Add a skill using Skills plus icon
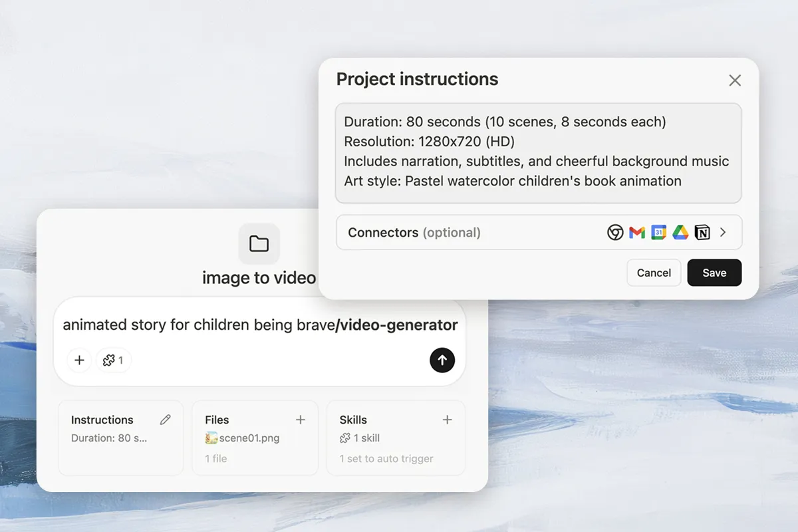This screenshot has height=532, width=798. [448, 420]
